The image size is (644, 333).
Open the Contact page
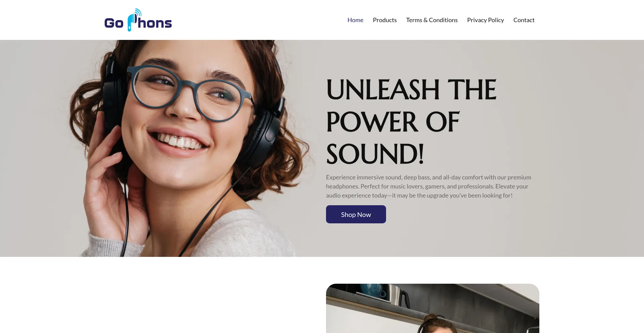(524, 20)
